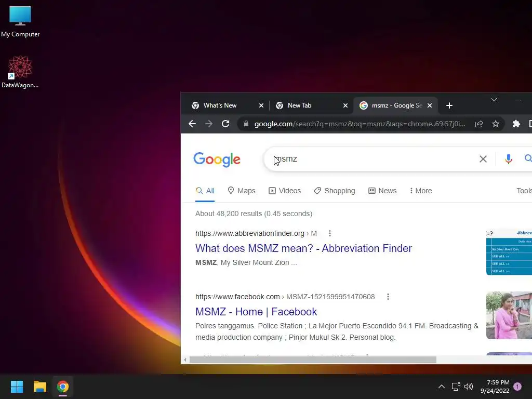Image resolution: width=532 pixels, height=399 pixels.
Task: Click the snippet My Silver Mount Zion
Action: (x=255, y=262)
